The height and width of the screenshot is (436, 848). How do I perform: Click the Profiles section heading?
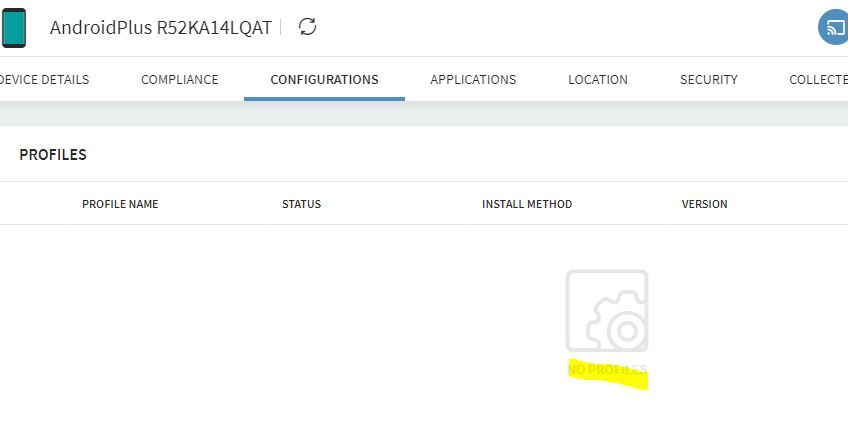pyautogui.click(x=53, y=155)
